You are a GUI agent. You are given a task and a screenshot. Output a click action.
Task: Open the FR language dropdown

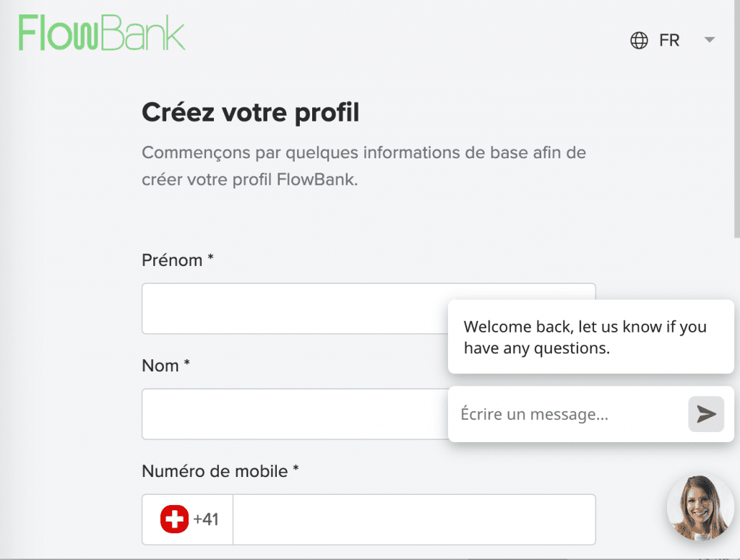[668, 40]
